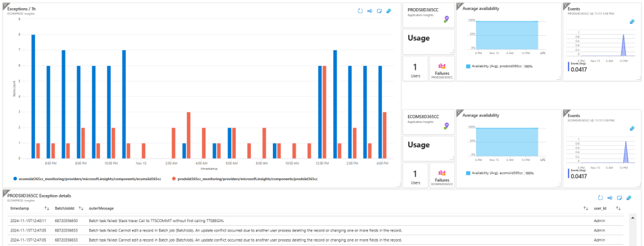The height and width of the screenshot is (246, 644).
Task: Open the PRODSIID365CC Application Insights tile
Action: [x=428, y=14]
